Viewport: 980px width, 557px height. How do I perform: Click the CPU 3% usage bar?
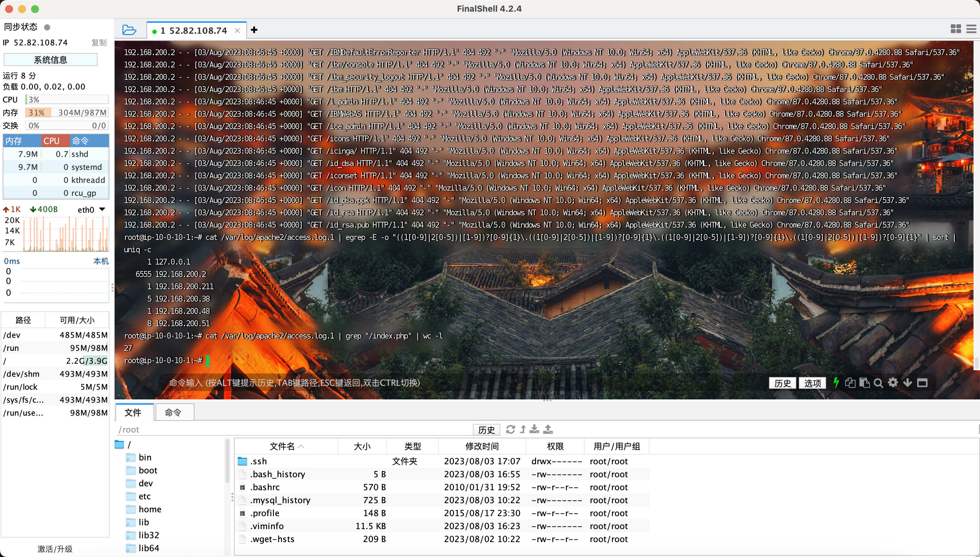pyautogui.click(x=67, y=100)
